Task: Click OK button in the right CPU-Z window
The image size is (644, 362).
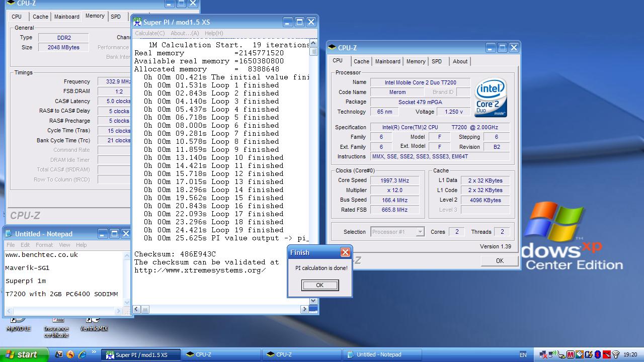Action: [500, 260]
